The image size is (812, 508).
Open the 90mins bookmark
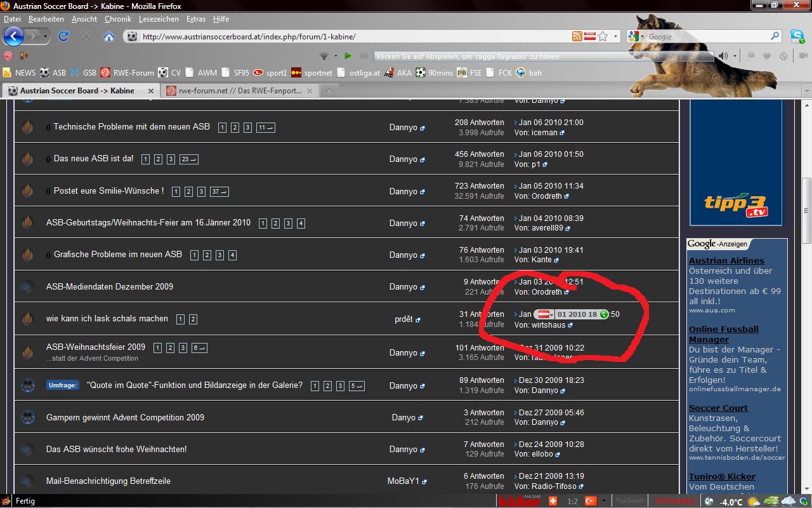coord(435,73)
